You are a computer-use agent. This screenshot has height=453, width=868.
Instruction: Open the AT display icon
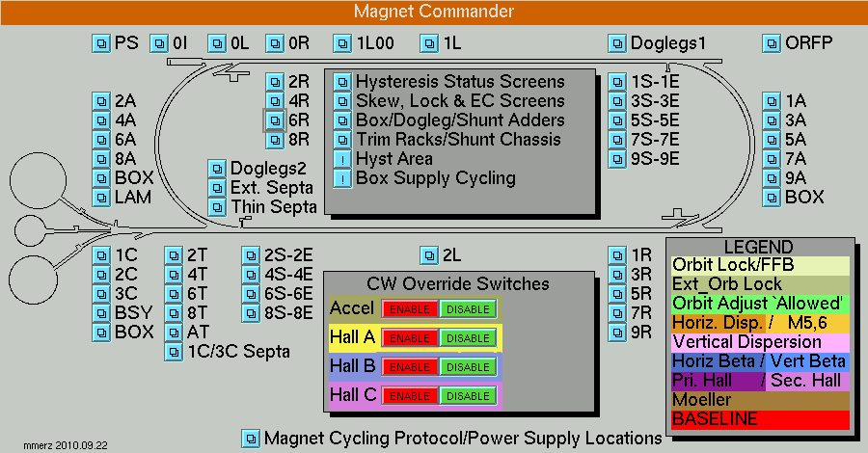tap(174, 333)
